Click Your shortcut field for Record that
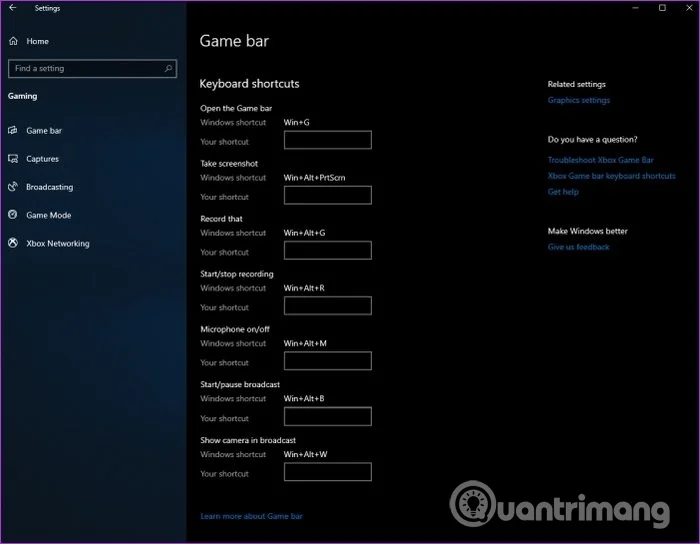700x544 pixels. pos(328,250)
